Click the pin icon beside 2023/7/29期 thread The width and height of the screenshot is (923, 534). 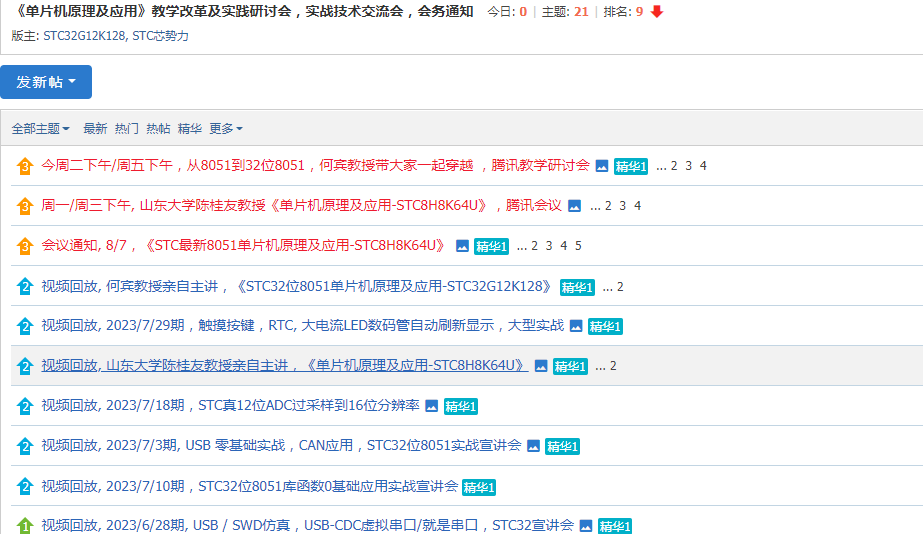[x=24, y=326]
